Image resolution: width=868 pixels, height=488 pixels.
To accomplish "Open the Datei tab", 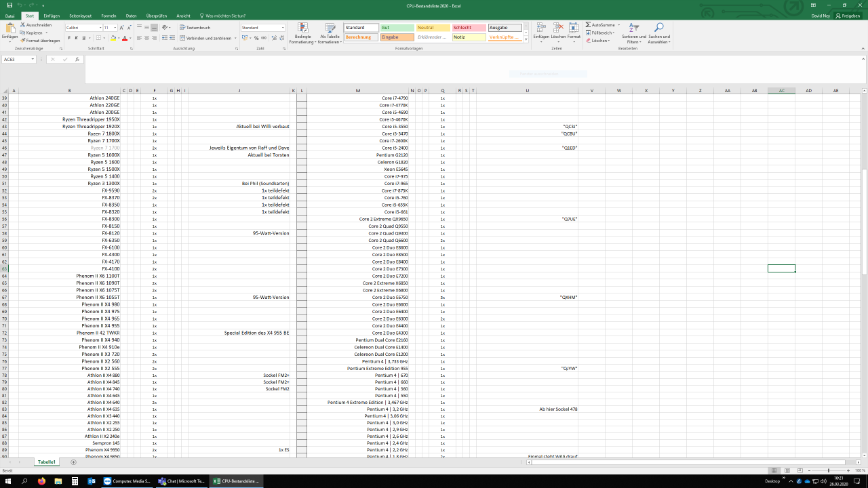I will tap(10, 16).
